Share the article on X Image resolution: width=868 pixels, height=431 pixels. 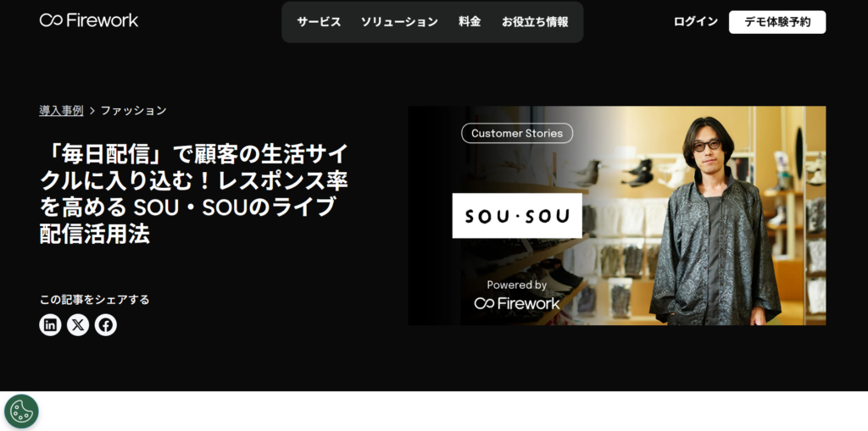pos(78,325)
